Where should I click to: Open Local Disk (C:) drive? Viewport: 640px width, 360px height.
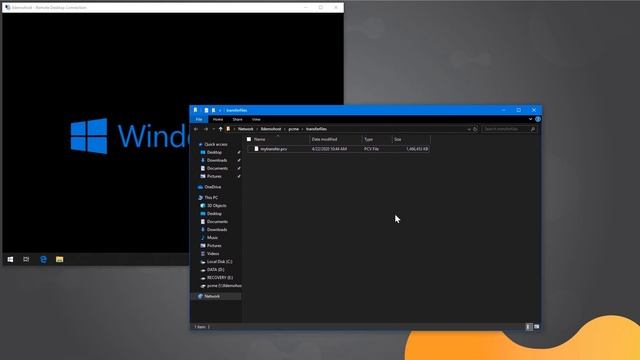pos(219,262)
